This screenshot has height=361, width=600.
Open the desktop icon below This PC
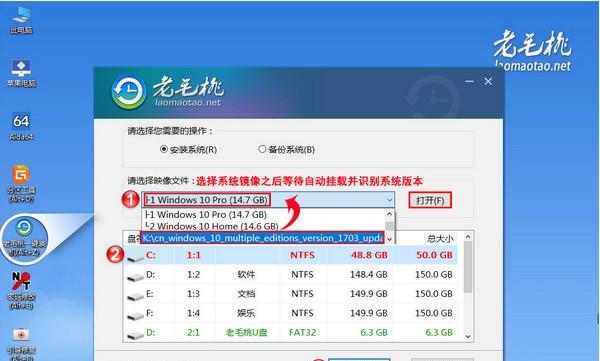tap(21, 73)
